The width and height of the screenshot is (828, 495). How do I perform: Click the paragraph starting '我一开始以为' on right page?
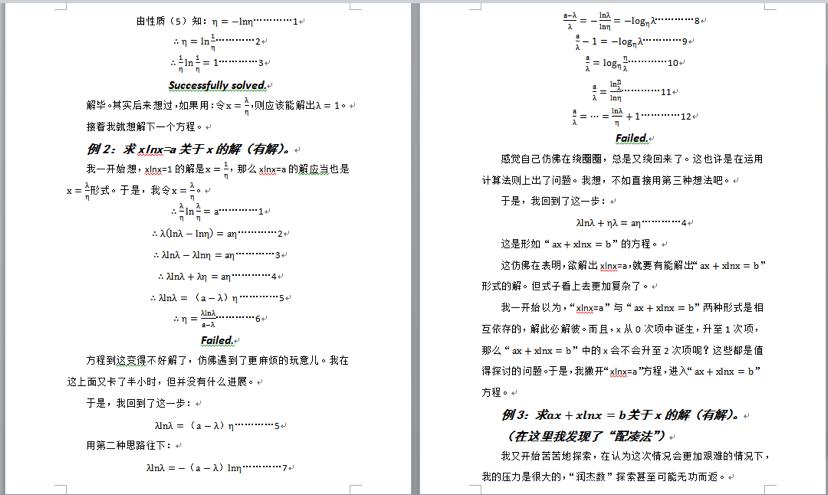[623, 350]
